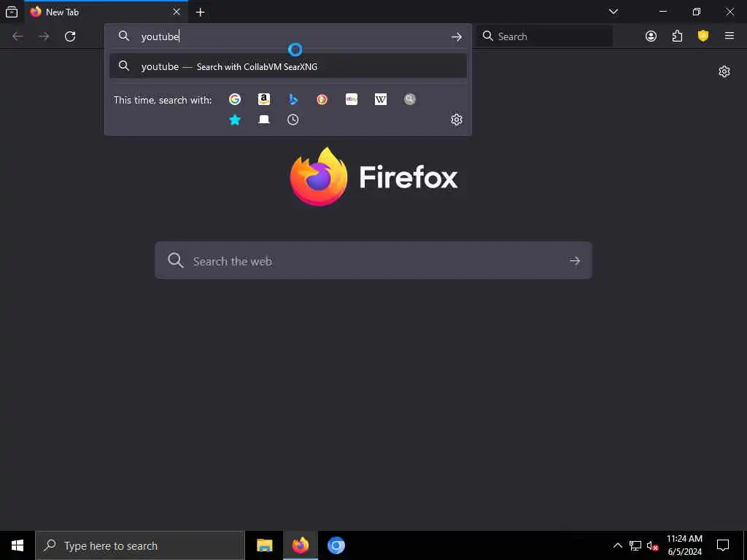Open network status tray icon

click(x=635, y=545)
